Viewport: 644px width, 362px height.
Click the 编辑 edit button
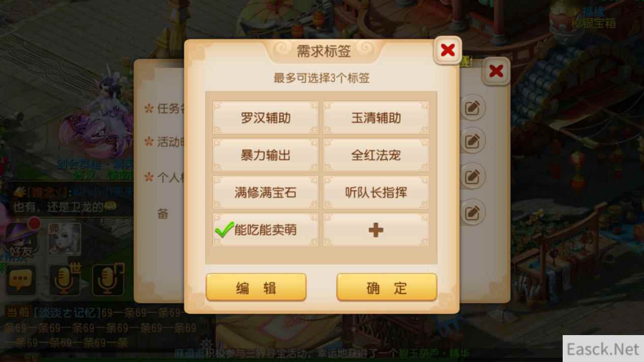pyautogui.click(x=256, y=287)
